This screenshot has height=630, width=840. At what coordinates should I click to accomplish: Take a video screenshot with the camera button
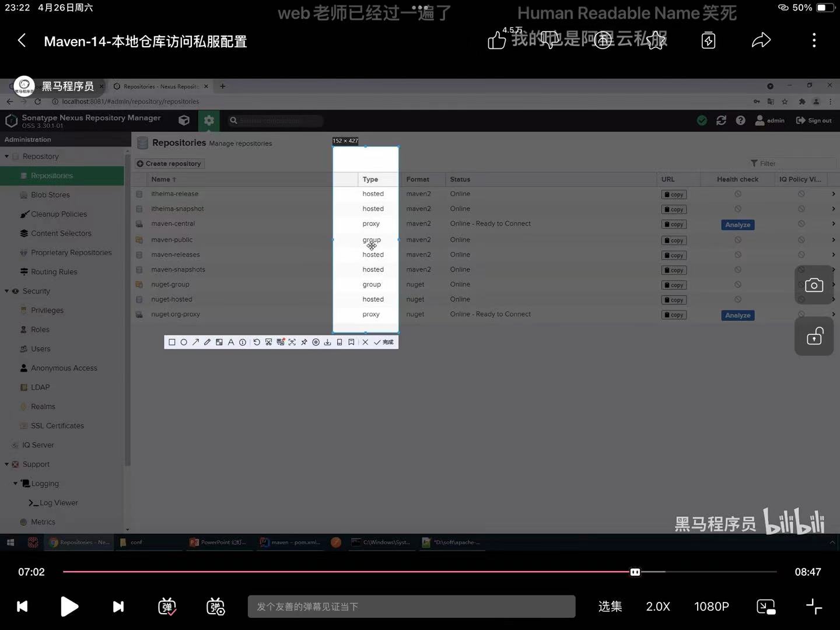tap(814, 285)
